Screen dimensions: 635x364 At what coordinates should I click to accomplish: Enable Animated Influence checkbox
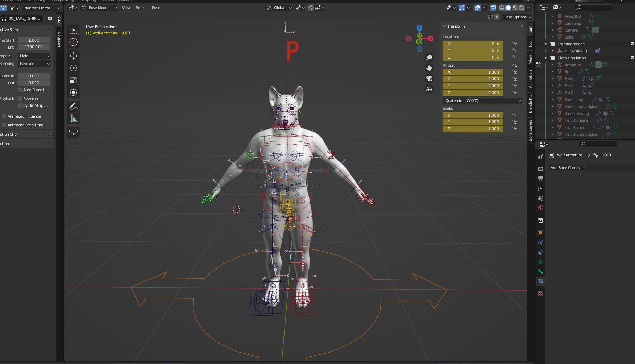pos(4,116)
